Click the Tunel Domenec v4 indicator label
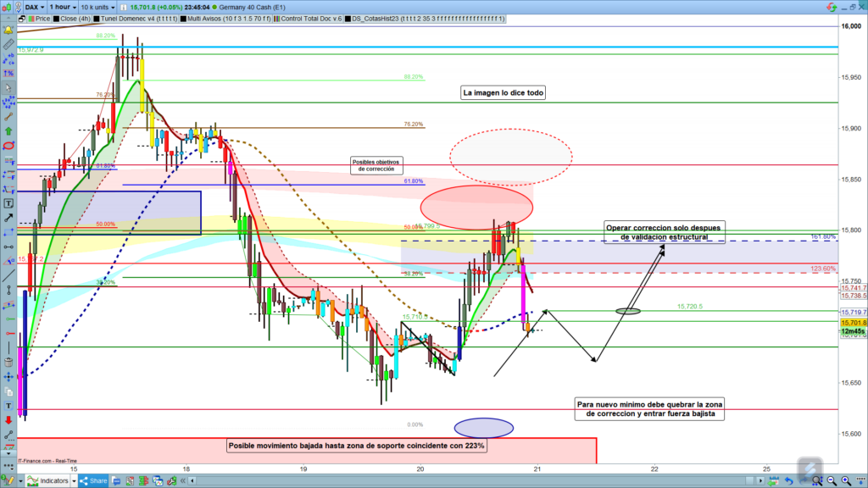 (135, 18)
